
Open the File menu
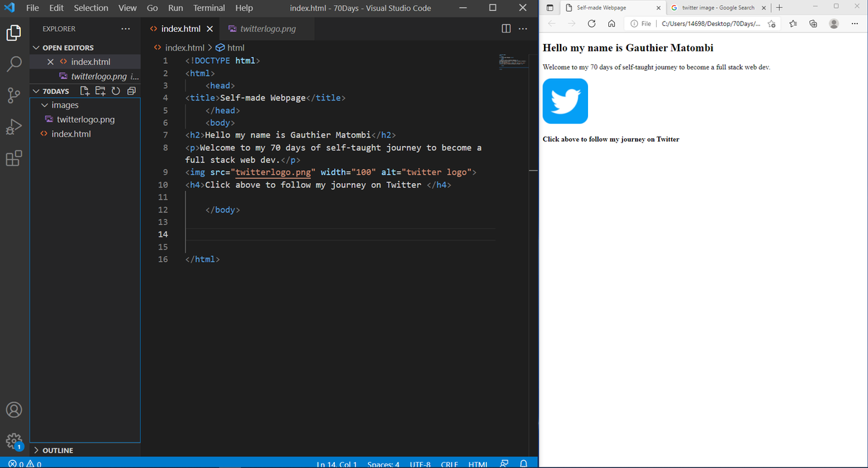(33, 8)
